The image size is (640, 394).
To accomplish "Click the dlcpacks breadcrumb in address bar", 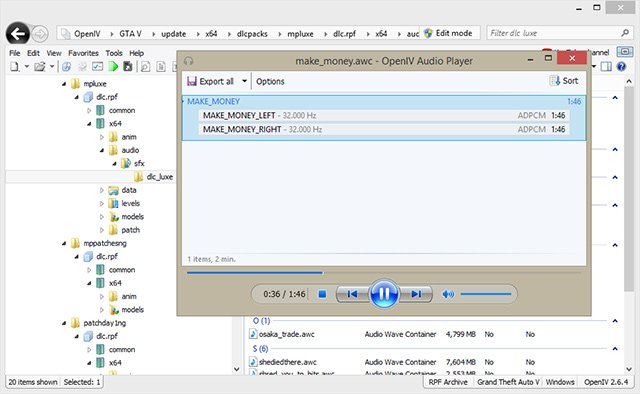I will coord(252,34).
